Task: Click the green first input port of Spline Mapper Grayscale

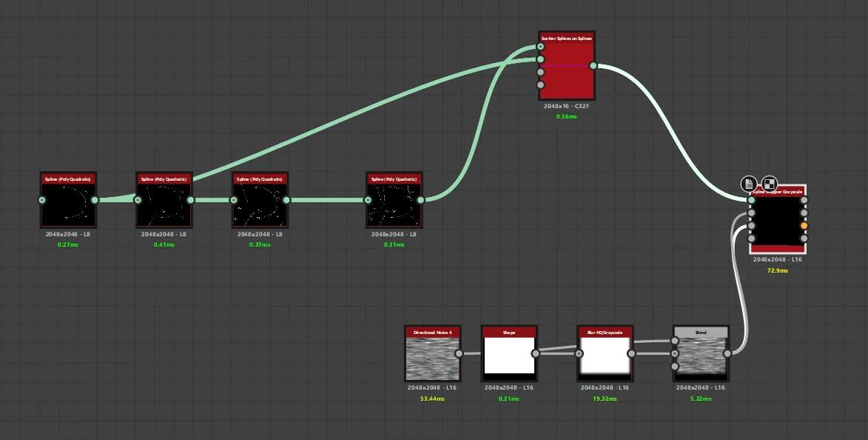Action: click(x=751, y=200)
